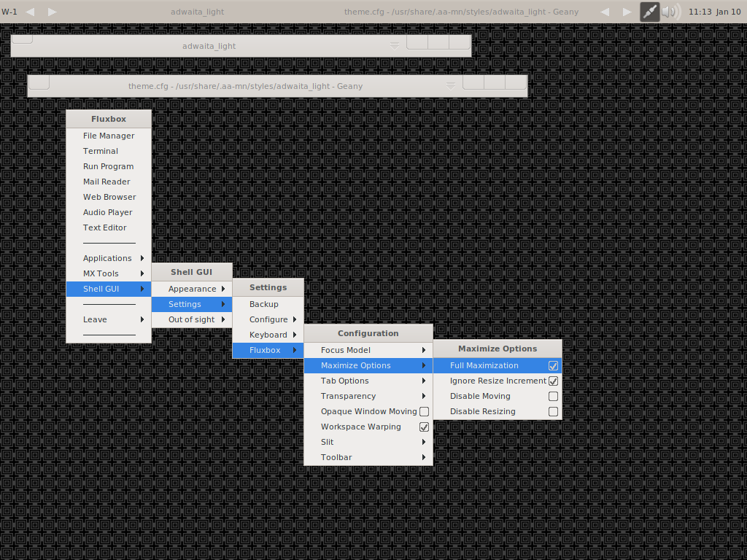Select highlighted Shell GUI menu entry
Viewport: 747px width, 560px height.
click(109, 289)
